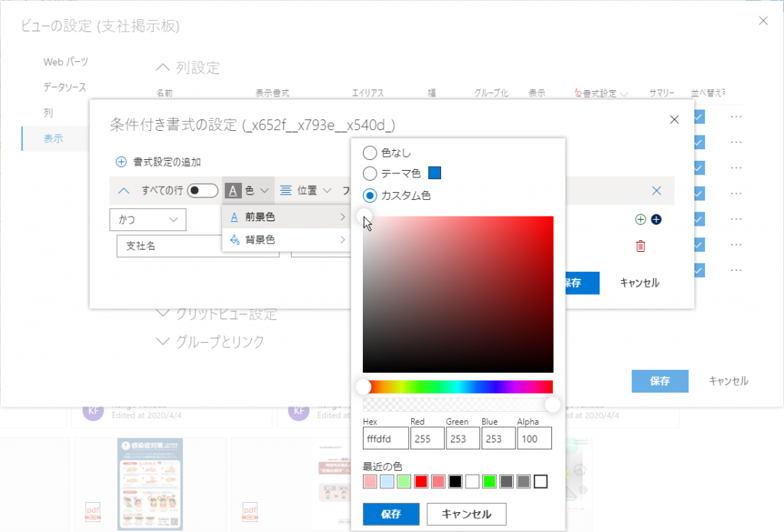Click the Hex color value field

tap(385, 438)
